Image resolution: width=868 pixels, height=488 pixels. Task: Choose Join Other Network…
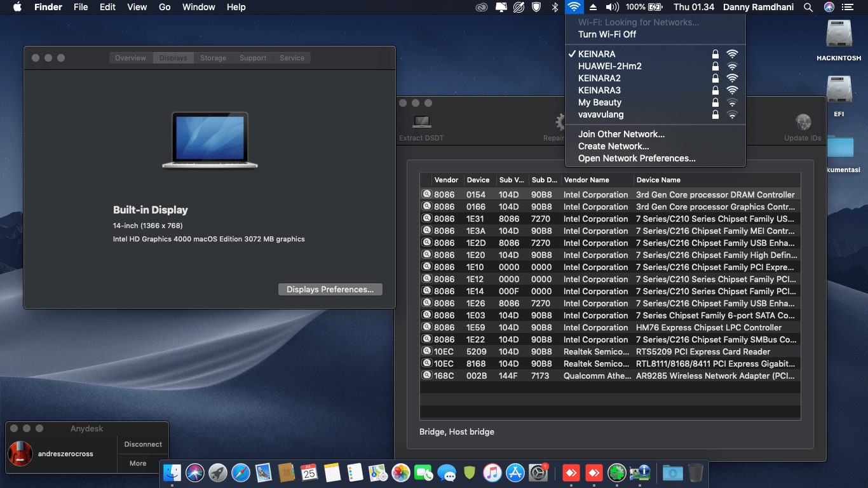[x=655, y=134]
